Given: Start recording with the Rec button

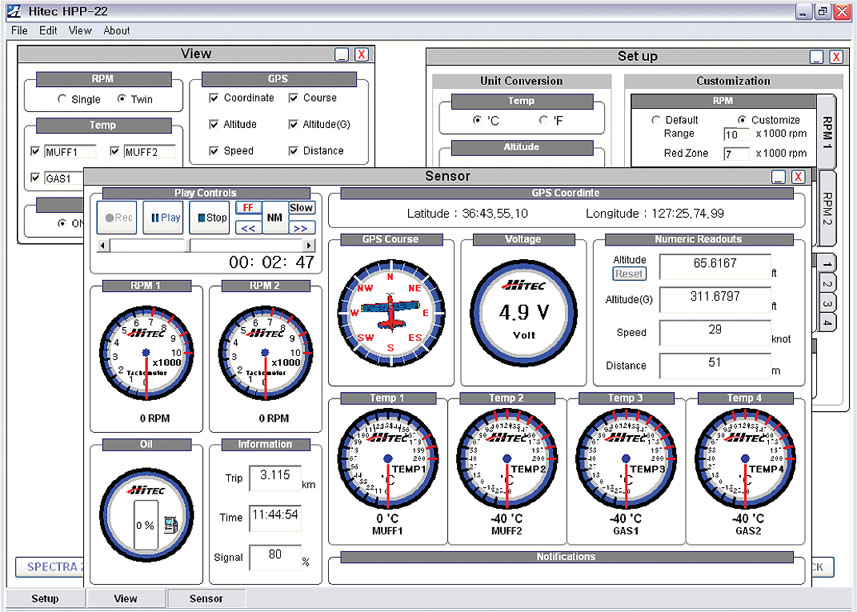Looking at the screenshot, I should [x=116, y=217].
